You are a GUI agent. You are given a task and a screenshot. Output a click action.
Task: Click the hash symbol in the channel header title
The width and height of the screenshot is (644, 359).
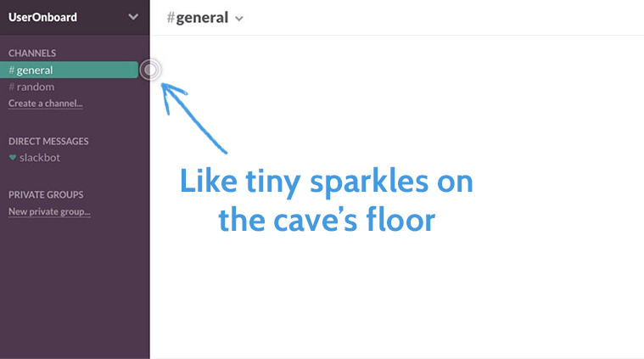click(x=171, y=17)
